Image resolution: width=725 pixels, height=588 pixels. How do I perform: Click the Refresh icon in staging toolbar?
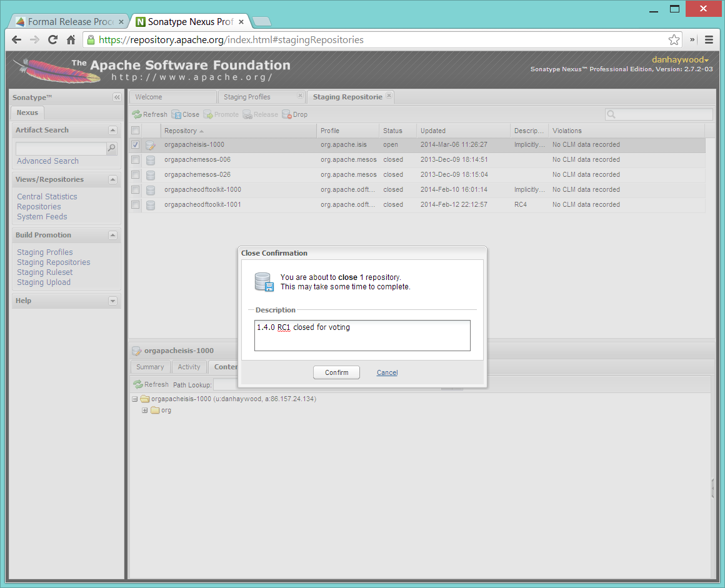137,115
